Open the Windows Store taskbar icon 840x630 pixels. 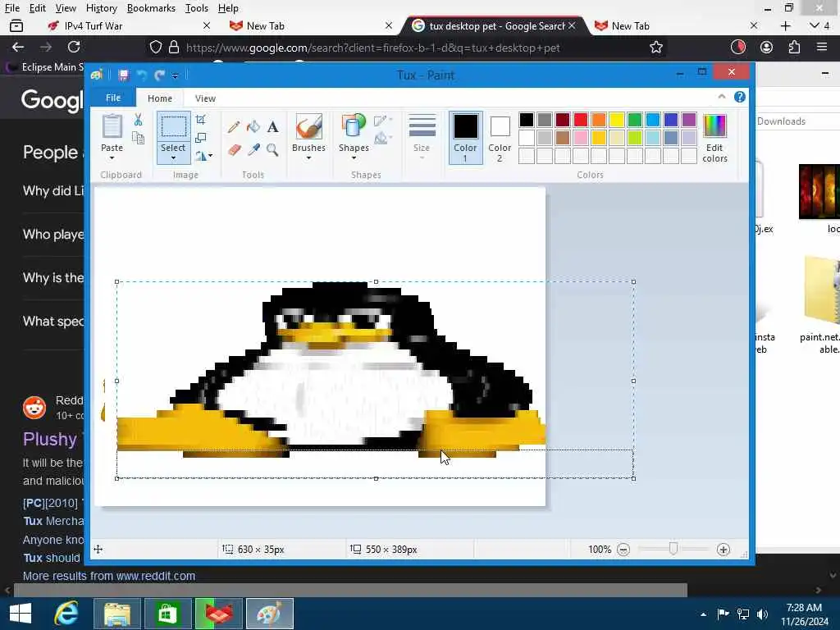pyautogui.click(x=167, y=614)
